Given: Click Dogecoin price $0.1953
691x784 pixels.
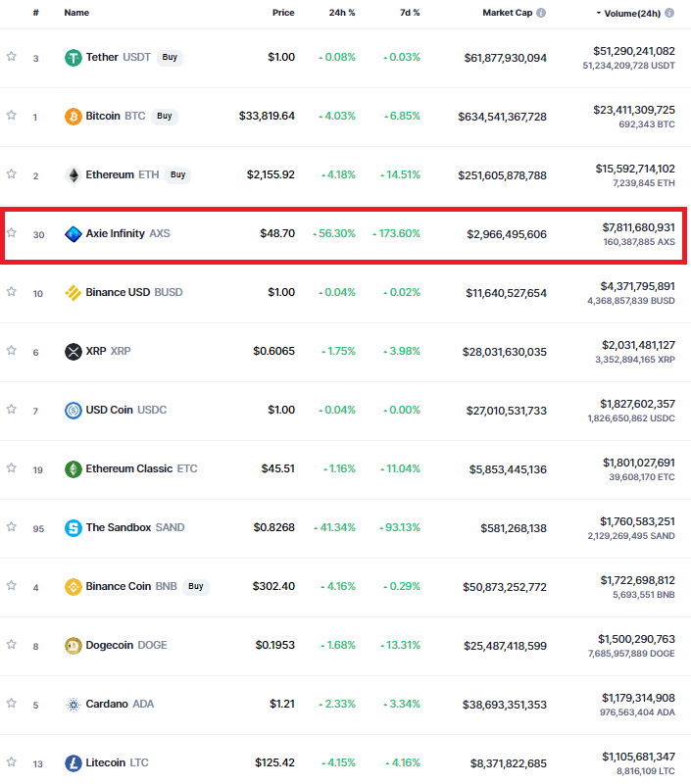Looking at the screenshot, I should (x=275, y=646).
